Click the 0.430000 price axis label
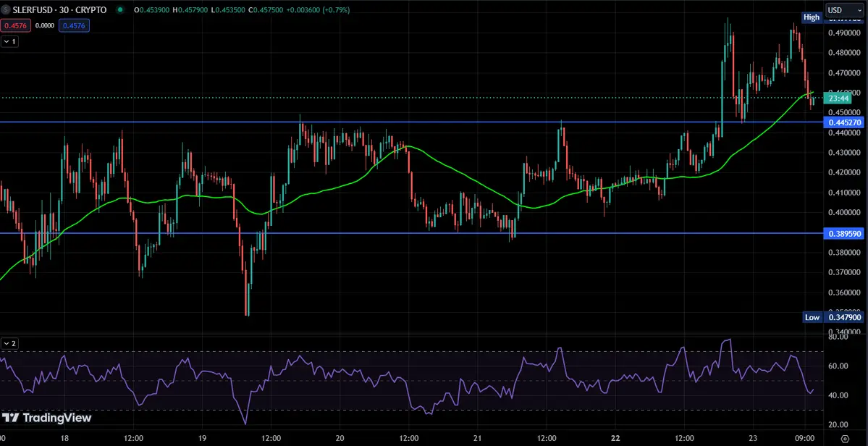 tap(843, 153)
